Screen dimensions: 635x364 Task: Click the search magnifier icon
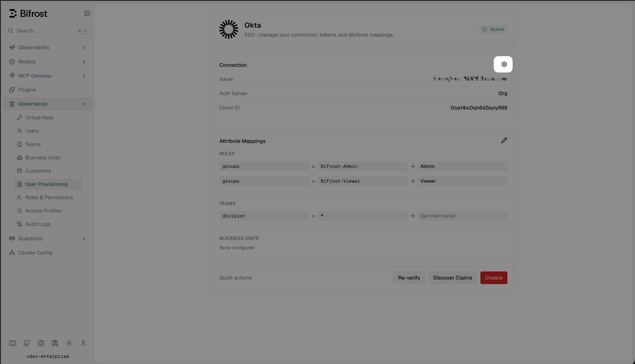click(x=10, y=31)
